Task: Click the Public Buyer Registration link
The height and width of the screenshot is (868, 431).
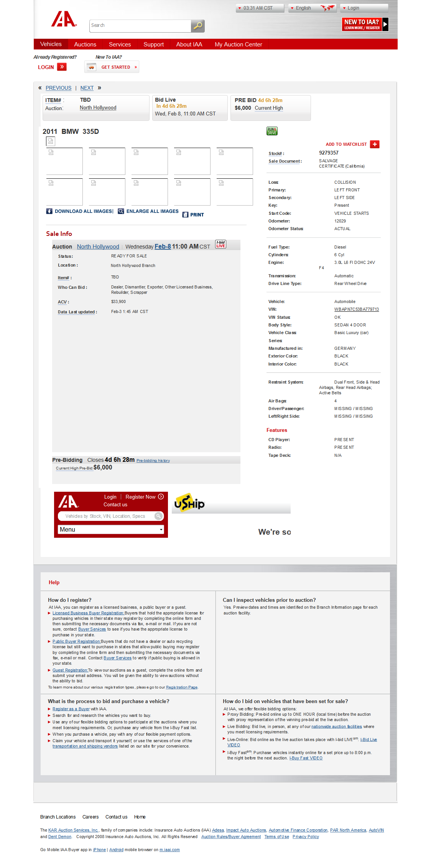Action: coord(77,641)
